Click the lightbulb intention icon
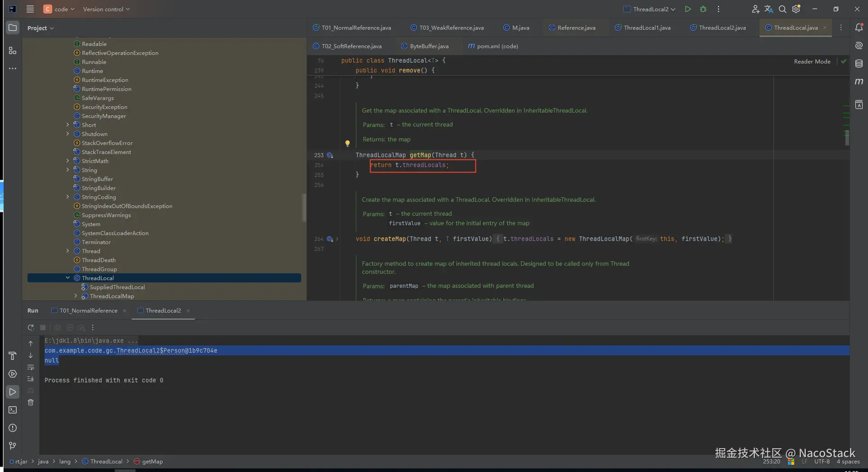This screenshot has height=472, width=868. (347, 144)
